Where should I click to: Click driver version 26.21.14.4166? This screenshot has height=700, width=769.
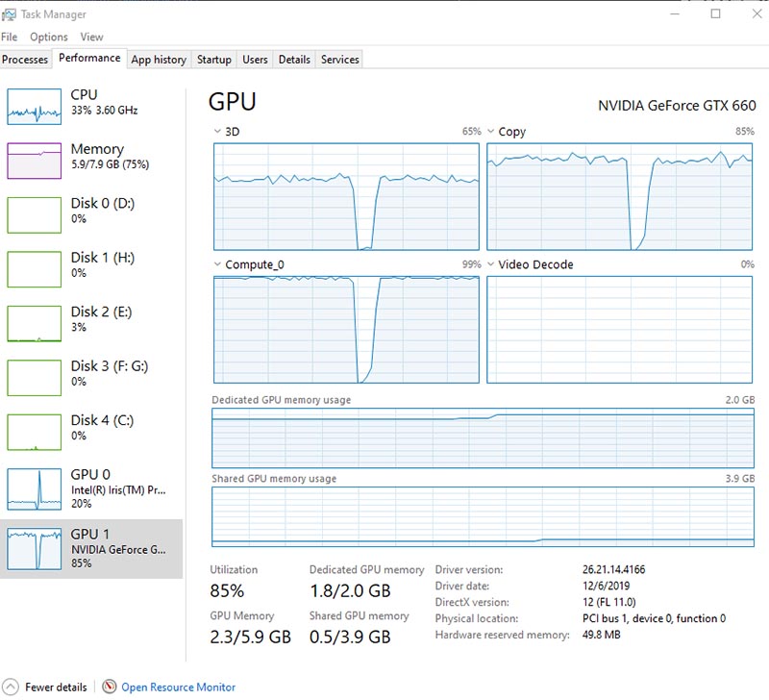[x=613, y=569]
